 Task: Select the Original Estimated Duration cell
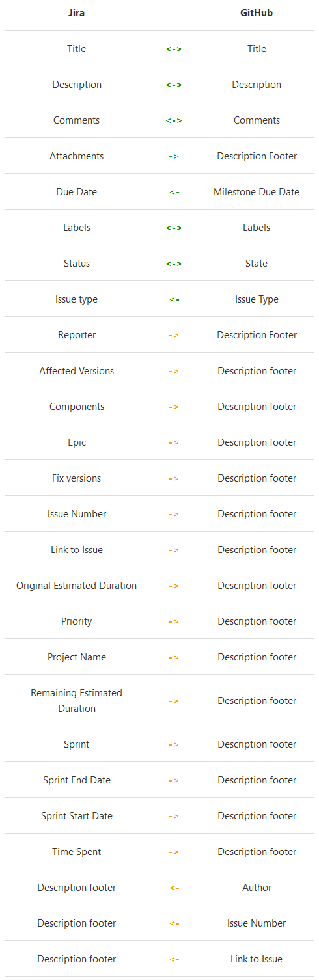pos(77,586)
